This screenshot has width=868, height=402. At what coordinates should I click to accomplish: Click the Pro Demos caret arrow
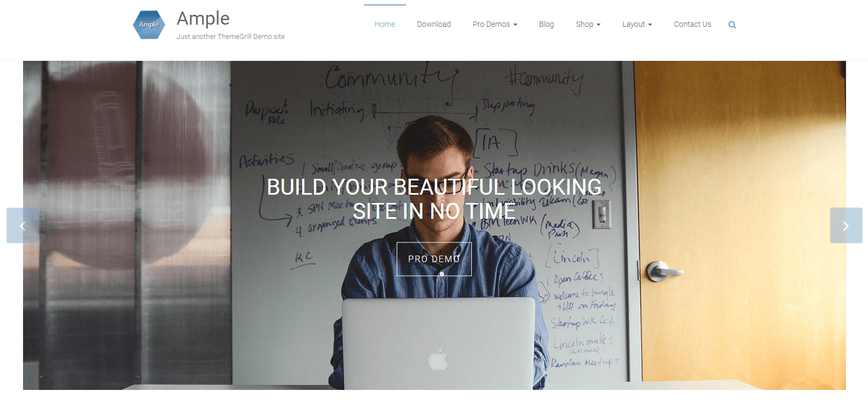515,25
